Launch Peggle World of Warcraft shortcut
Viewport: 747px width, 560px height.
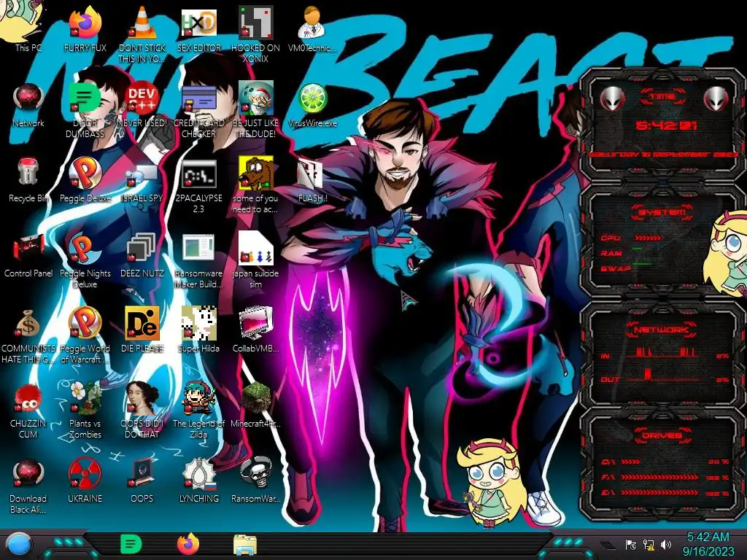click(x=85, y=335)
